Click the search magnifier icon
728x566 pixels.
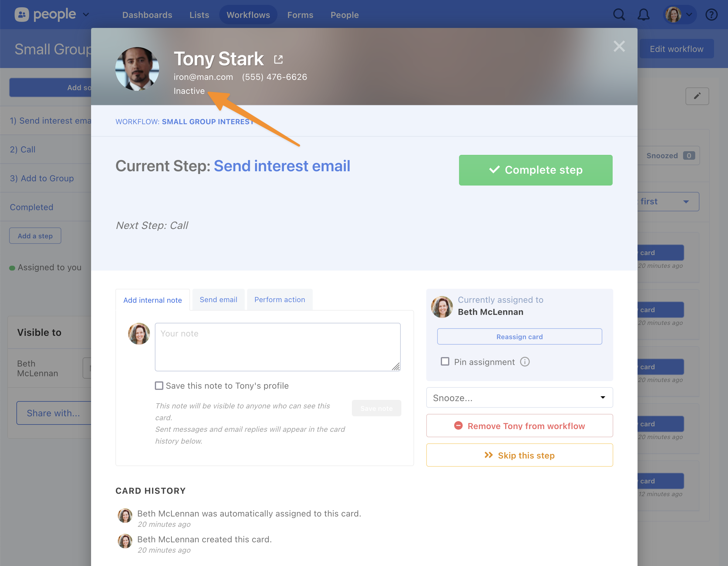(619, 15)
